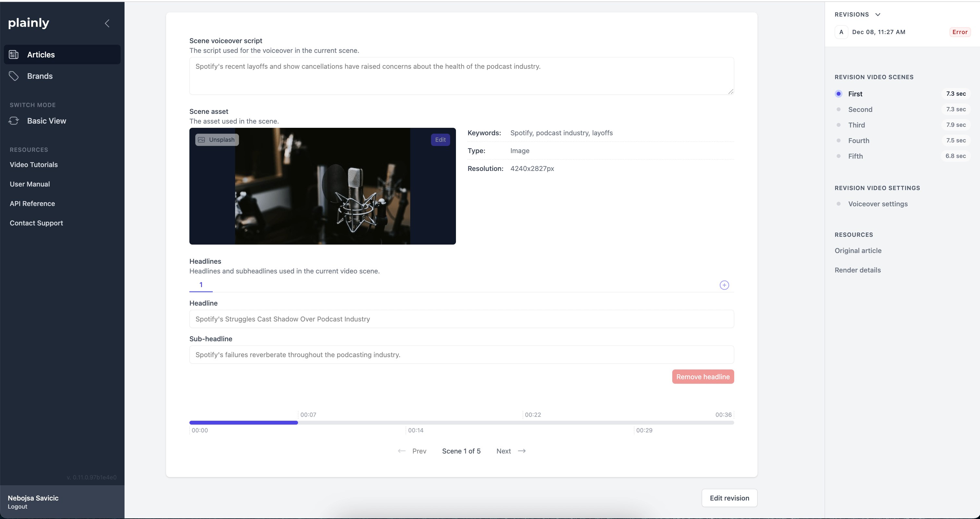
Task: Select the Brands tag icon
Action: click(13, 76)
